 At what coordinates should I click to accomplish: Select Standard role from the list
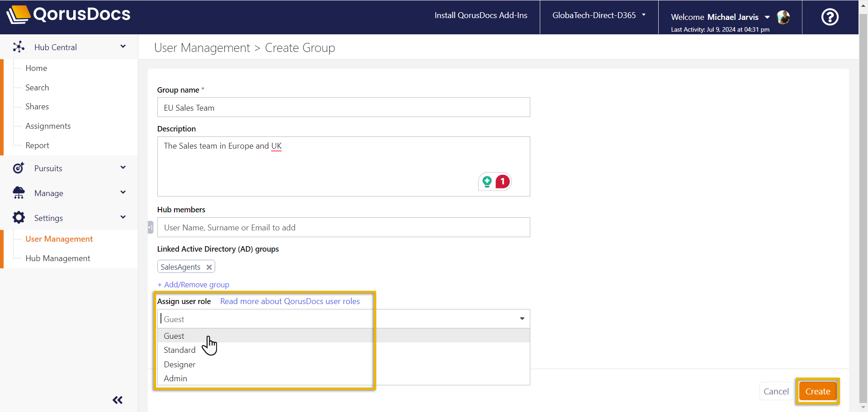click(344, 350)
